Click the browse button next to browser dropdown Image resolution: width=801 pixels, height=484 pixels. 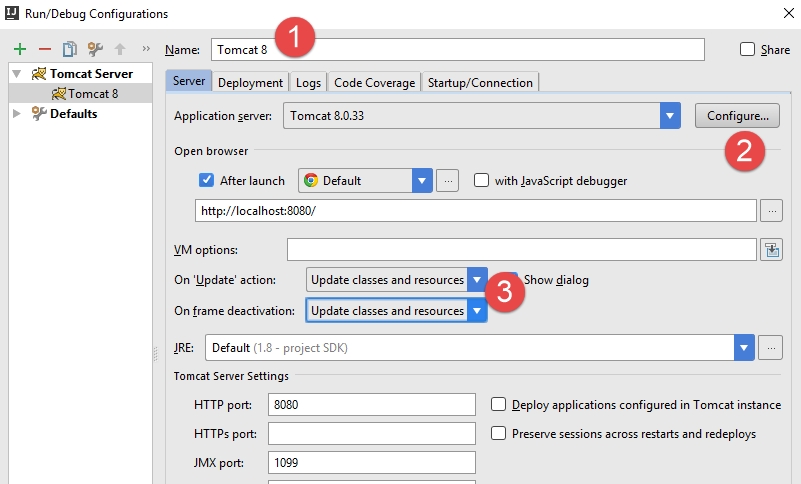448,181
